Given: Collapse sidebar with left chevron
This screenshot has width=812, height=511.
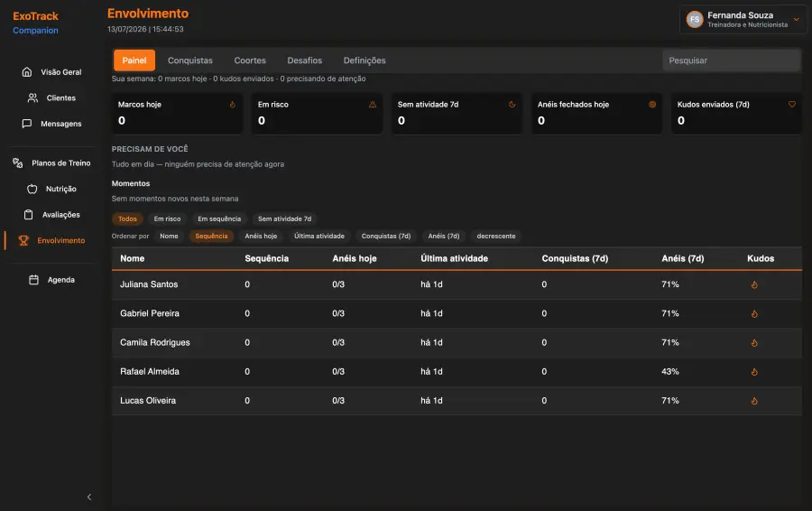Looking at the screenshot, I should click(89, 497).
